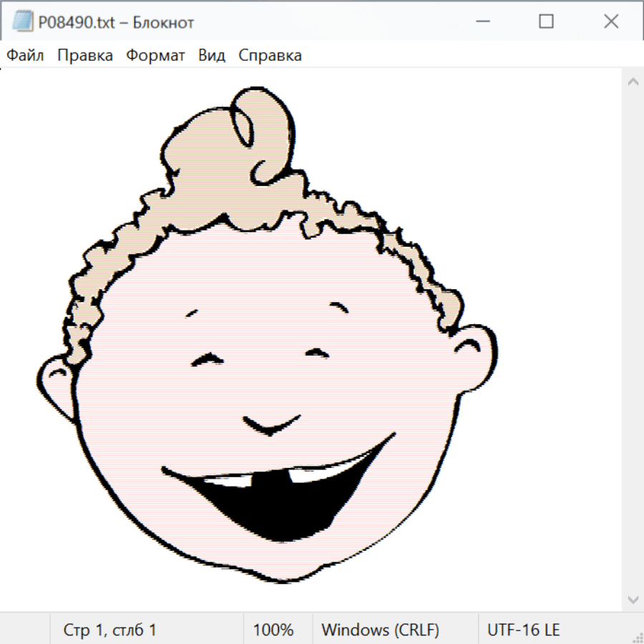Click the Windows (CRLF) line ending indicator

pyautogui.click(x=380, y=630)
